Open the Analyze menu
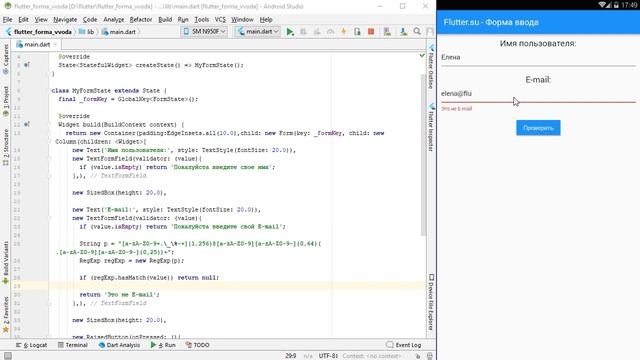 113,19
